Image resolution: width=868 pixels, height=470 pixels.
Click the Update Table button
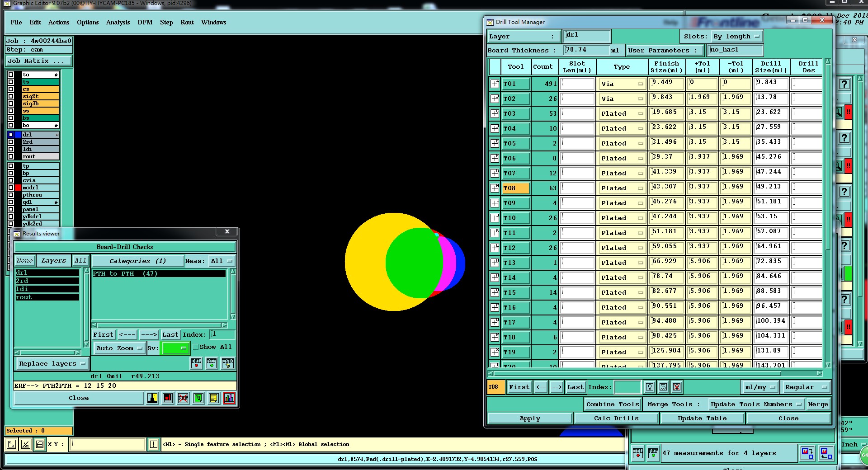pyautogui.click(x=702, y=418)
